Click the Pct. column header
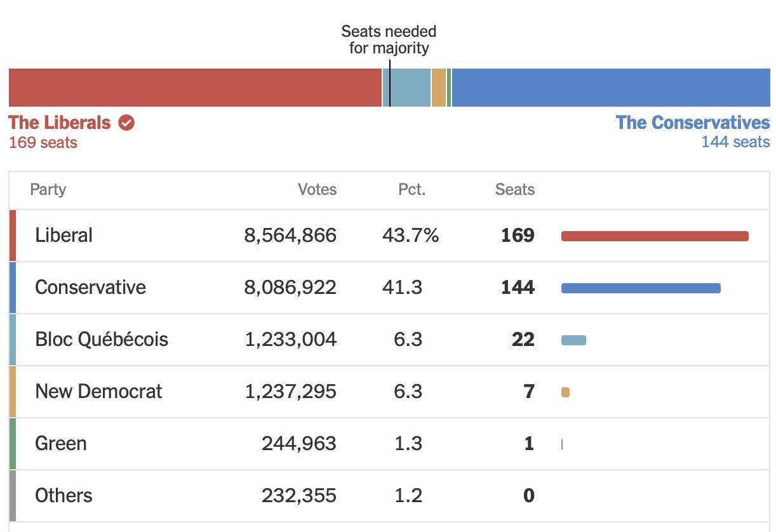The image size is (776, 532). point(412,189)
